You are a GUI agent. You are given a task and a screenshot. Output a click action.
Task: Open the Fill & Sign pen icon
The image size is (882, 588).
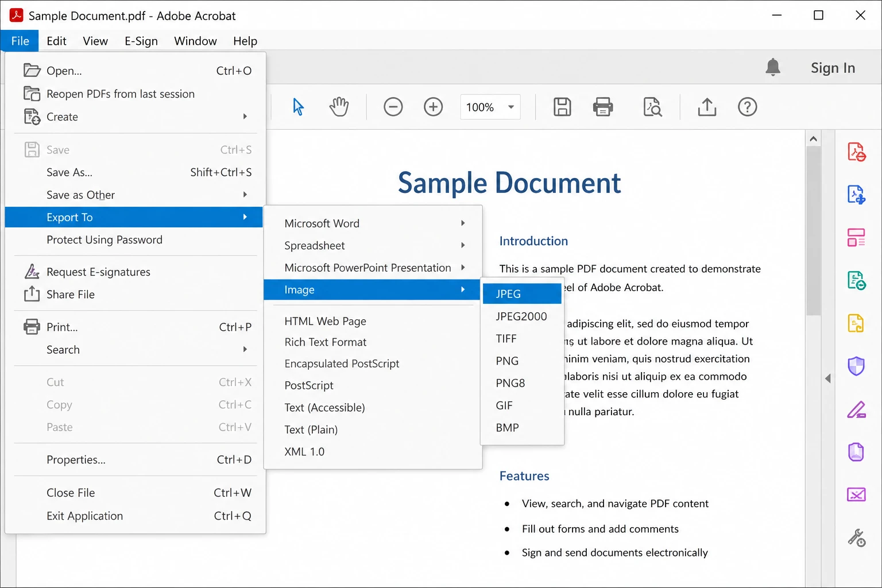pos(856,409)
